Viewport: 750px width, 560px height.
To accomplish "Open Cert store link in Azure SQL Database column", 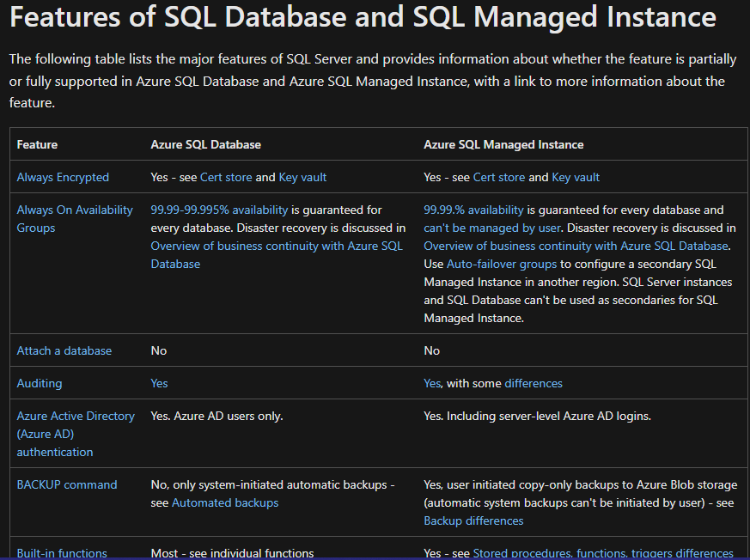I will click(226, 177).
